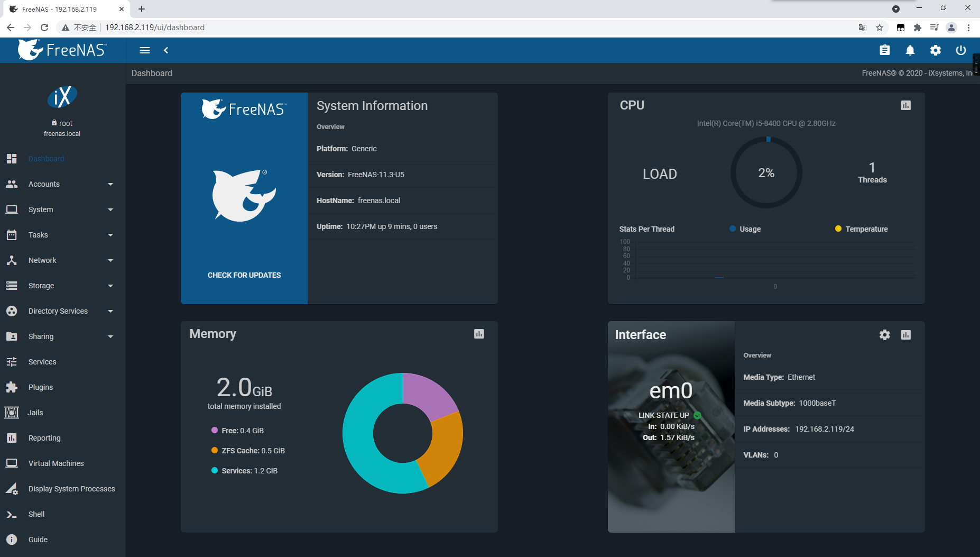This screenshot has height=557, width=980.
Task: Click the Directory Services icon
Action: (12, 311)
